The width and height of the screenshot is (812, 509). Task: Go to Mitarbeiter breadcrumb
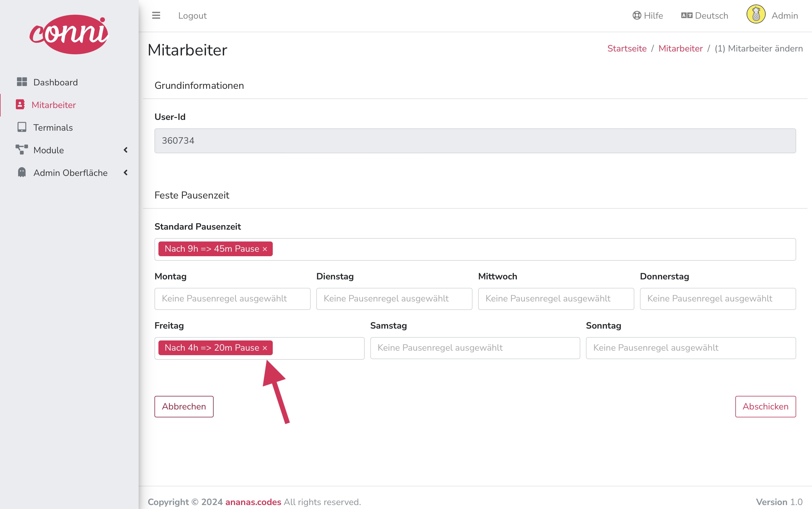(680, 48)
